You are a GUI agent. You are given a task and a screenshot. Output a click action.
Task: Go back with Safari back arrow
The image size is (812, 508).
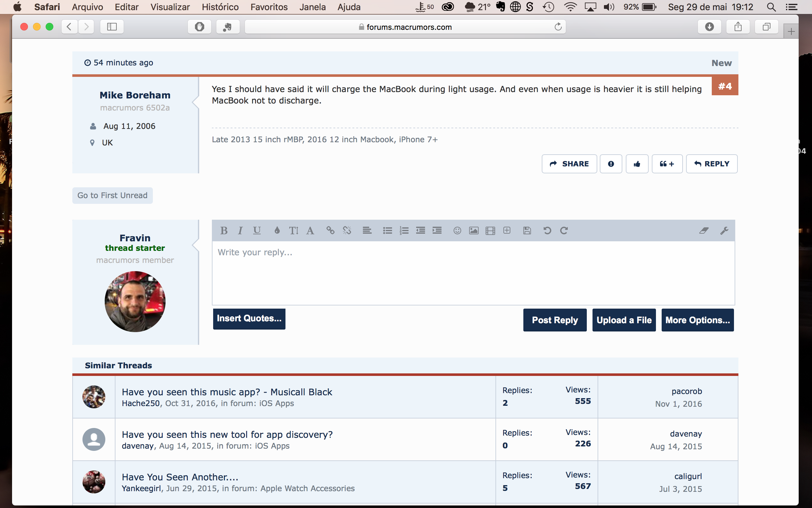[x=69, y=27]
